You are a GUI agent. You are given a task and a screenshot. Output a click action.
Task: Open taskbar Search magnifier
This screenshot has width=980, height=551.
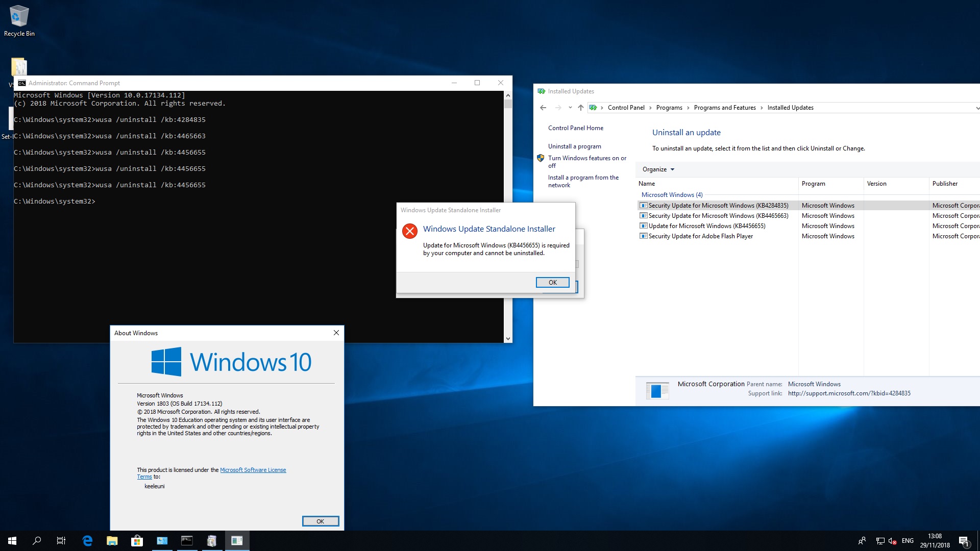37,541
